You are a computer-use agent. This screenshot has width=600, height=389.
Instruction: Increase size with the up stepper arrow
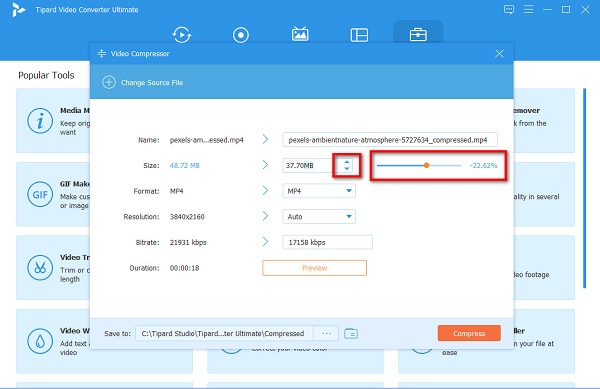(x=347, y=162)
